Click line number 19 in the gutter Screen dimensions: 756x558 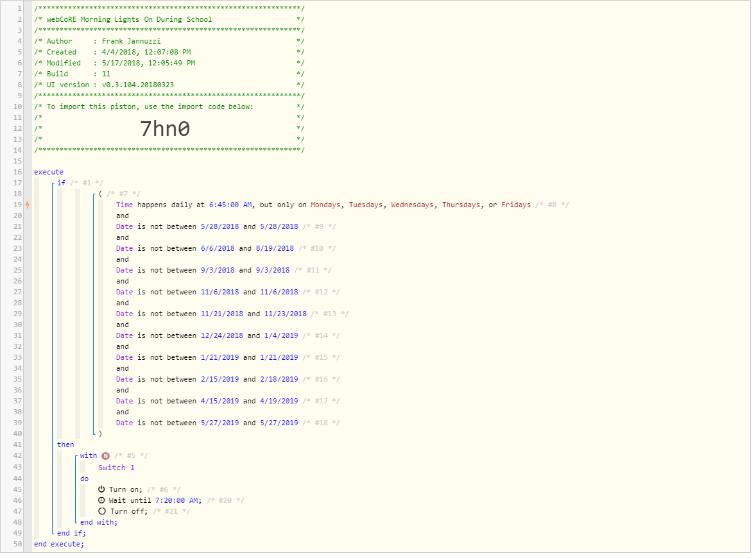17,205
